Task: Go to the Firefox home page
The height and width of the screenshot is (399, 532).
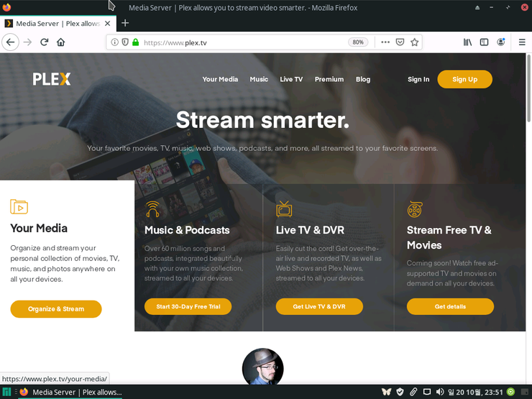Action: click(60, 42)
